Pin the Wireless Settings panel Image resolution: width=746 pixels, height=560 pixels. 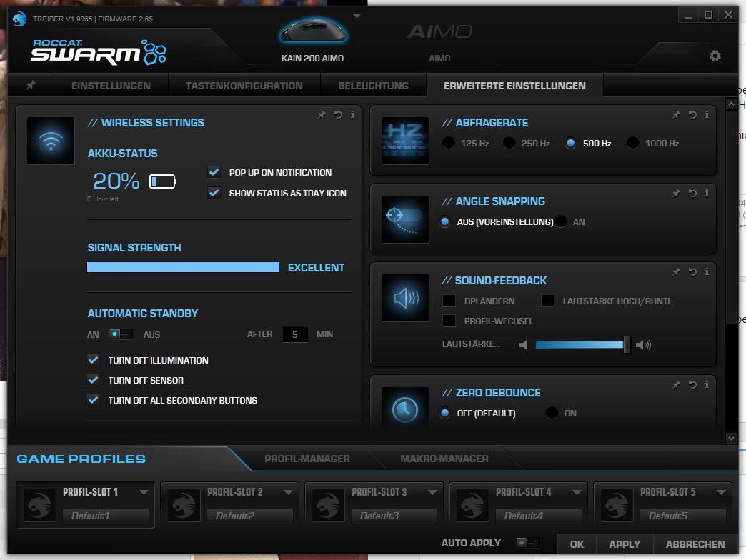point(322,114)
